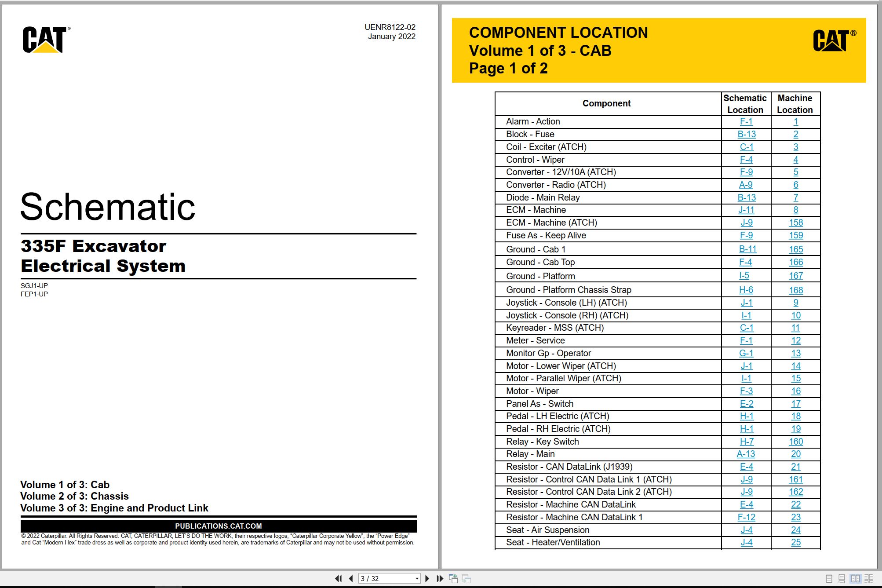Open machine location 22 for Resistor - Machine CAN DataLink
Viewport: 882px width, 588px height.
point(796,504)
